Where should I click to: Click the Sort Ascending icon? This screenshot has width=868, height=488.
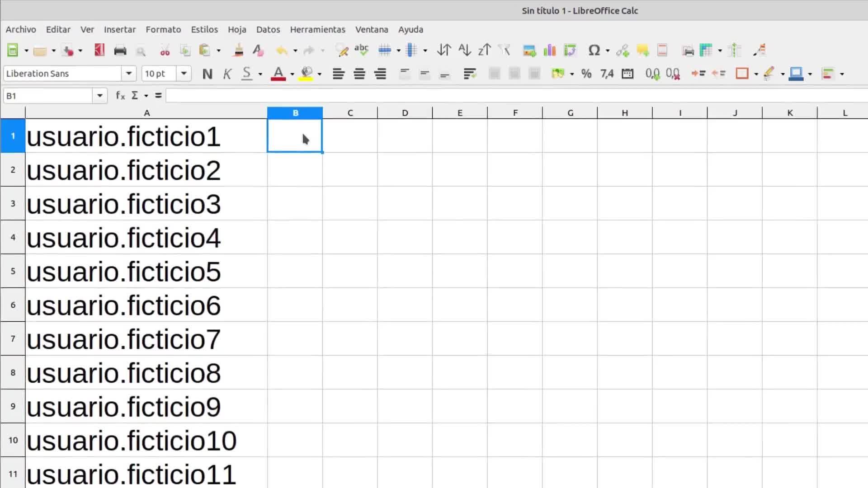click(464, 50)
